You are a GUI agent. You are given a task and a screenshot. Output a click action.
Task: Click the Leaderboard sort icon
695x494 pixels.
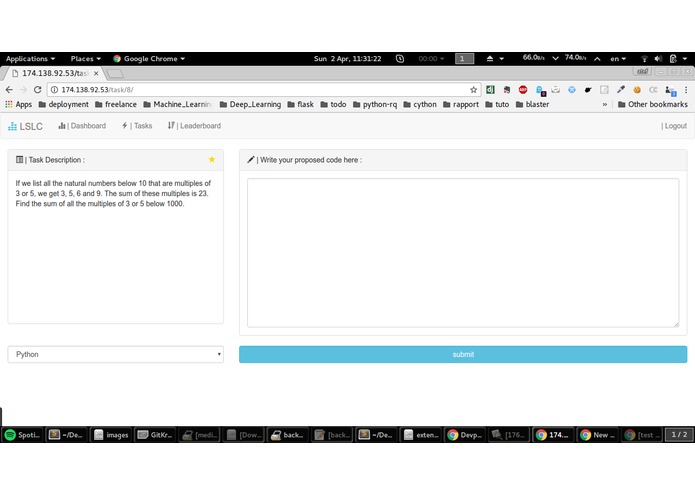coord(171,125)
